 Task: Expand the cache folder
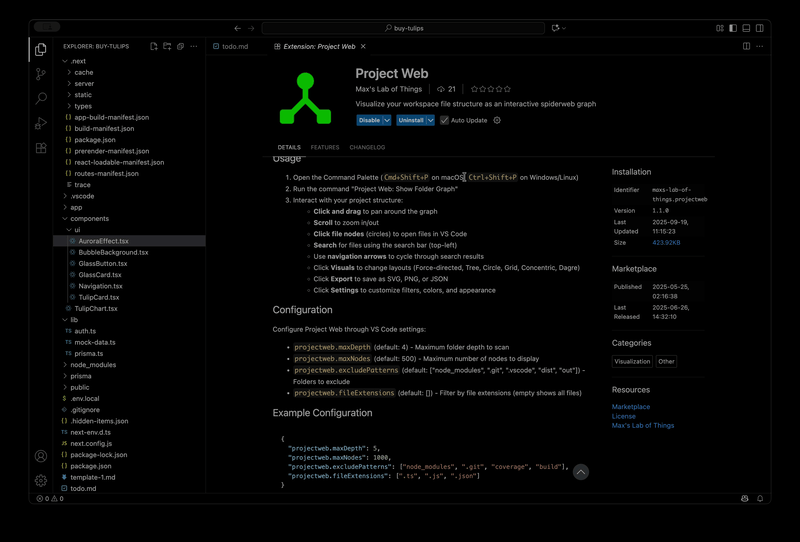point(69,72)
